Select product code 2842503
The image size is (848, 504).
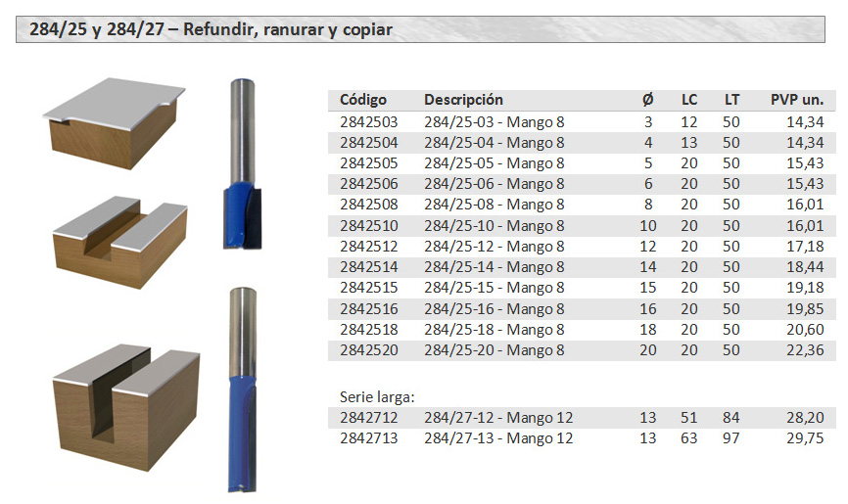click(368, 122)
